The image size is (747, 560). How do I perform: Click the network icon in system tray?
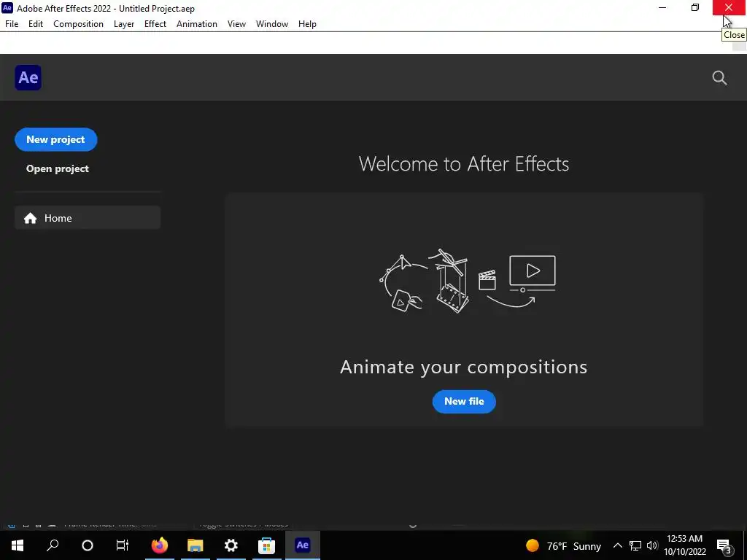(x=635, y=545)
